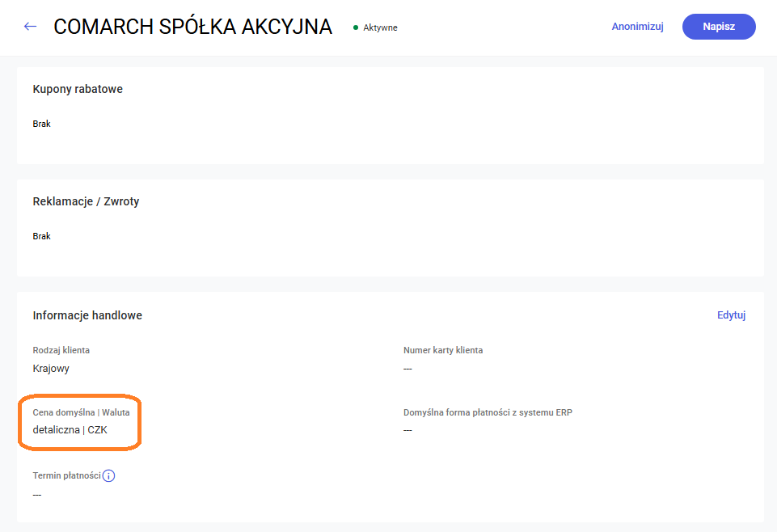777x532 pixels.
Task: Click the COMARCH SPÓŁKA AKCYJNA title
Action: click(192, 27)
